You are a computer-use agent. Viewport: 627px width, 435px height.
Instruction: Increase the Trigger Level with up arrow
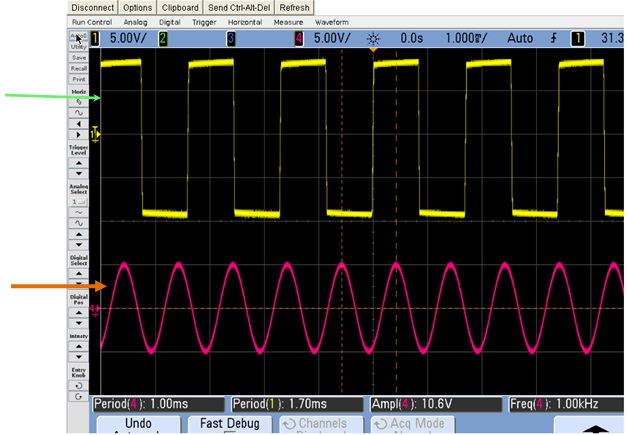78,159
